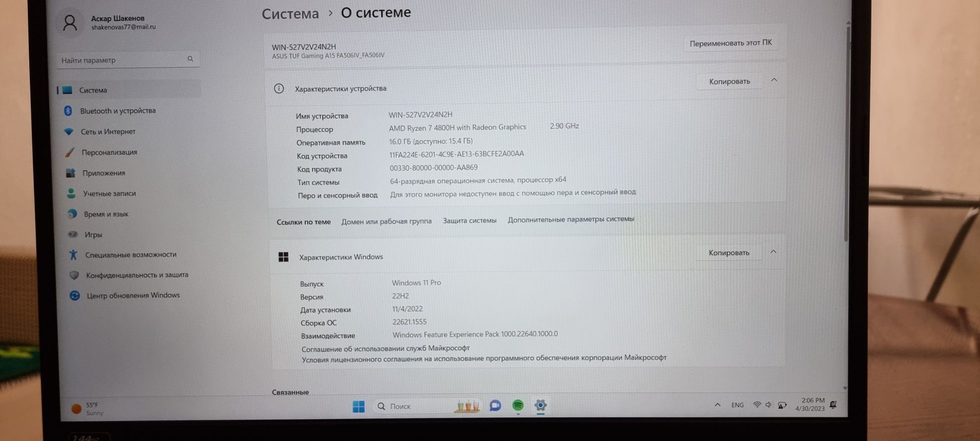Collapse the Характеристики устройства section
Viewport: 980px width, 441px height.
[774, 80]
